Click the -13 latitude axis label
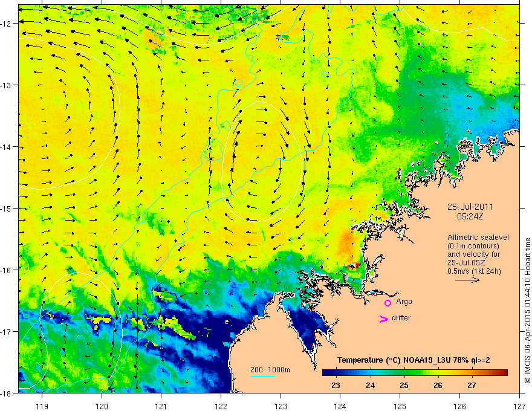The width and height of the screenshot is (532, 411). [x=7, y=85]
